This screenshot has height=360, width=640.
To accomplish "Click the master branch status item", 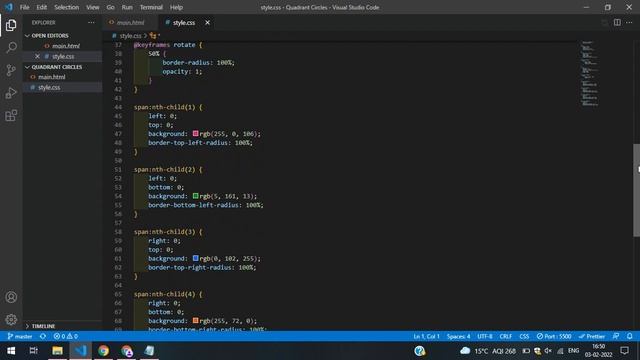I will coord(20,336).
